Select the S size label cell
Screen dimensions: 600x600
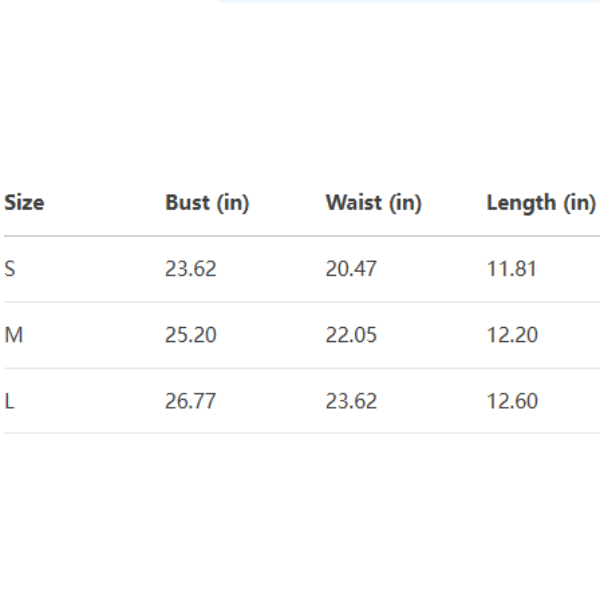tap(10, 269)
